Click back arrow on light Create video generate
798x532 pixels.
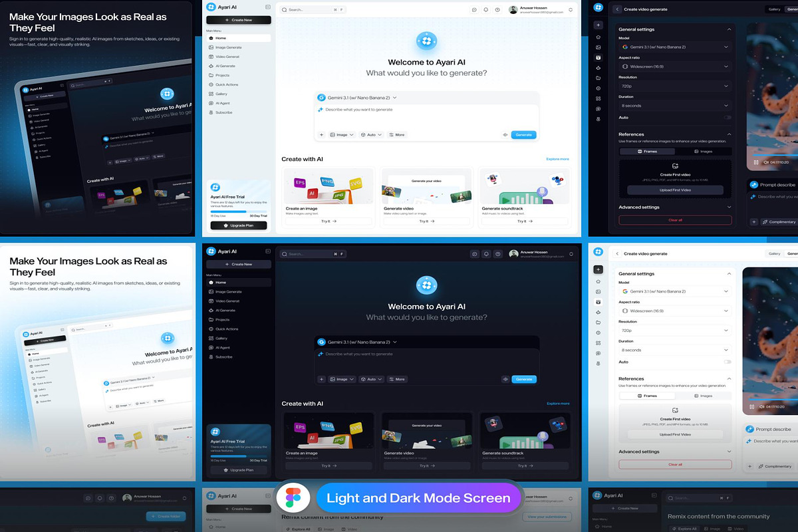(x=617, y=253)
